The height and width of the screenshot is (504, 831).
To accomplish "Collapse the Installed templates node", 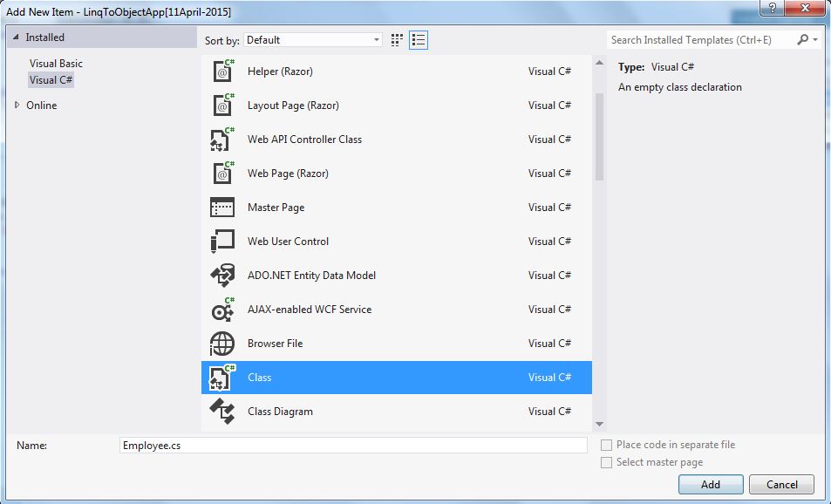I will [16, 37].
